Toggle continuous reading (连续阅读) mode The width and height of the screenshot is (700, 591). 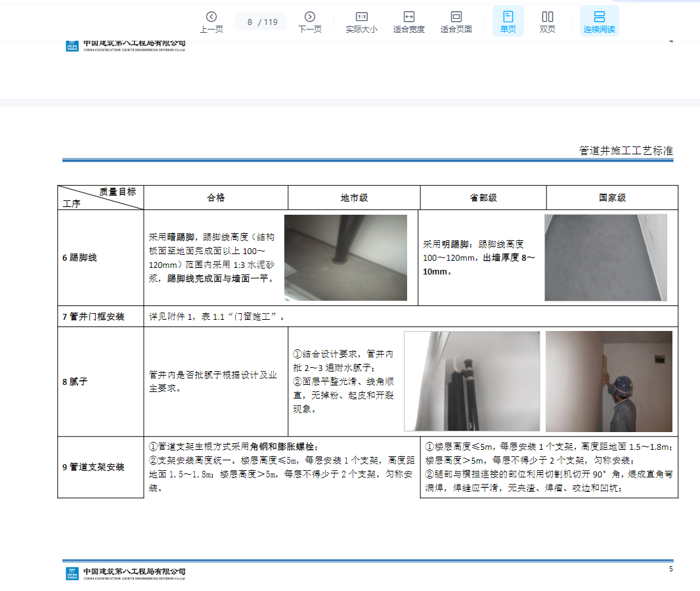click(599, 17)
